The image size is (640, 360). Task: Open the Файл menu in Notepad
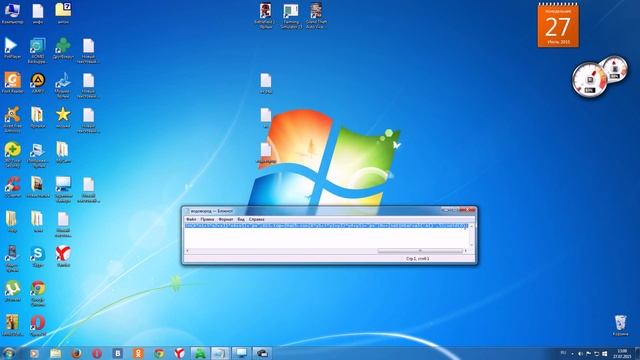(x=191, y=220)
